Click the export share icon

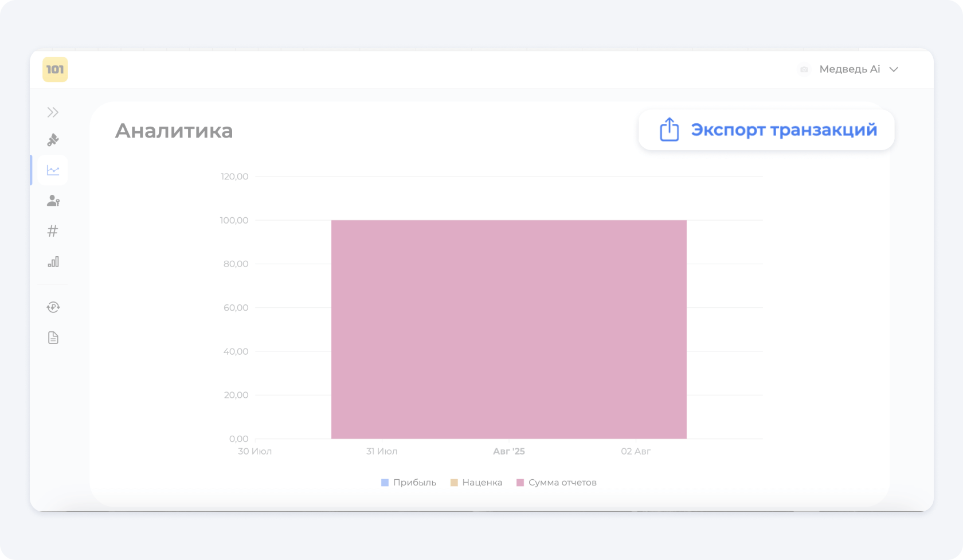pyautogui.click(x=669, y=130)
